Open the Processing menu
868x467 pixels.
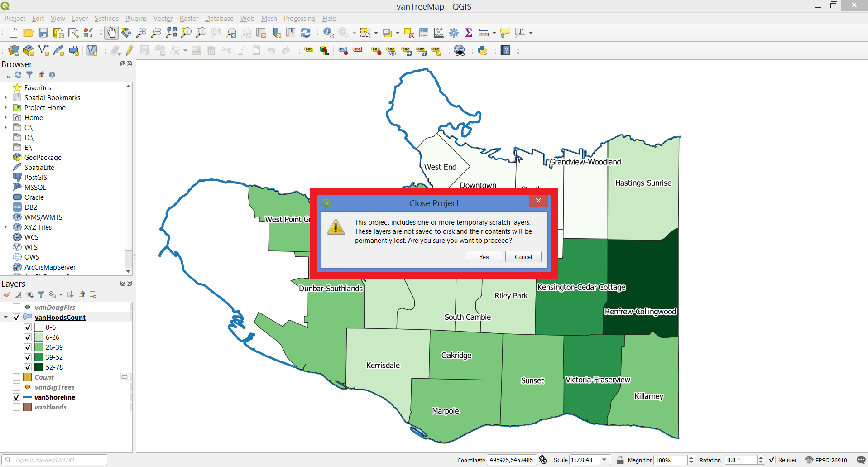(x=299, y=19)
